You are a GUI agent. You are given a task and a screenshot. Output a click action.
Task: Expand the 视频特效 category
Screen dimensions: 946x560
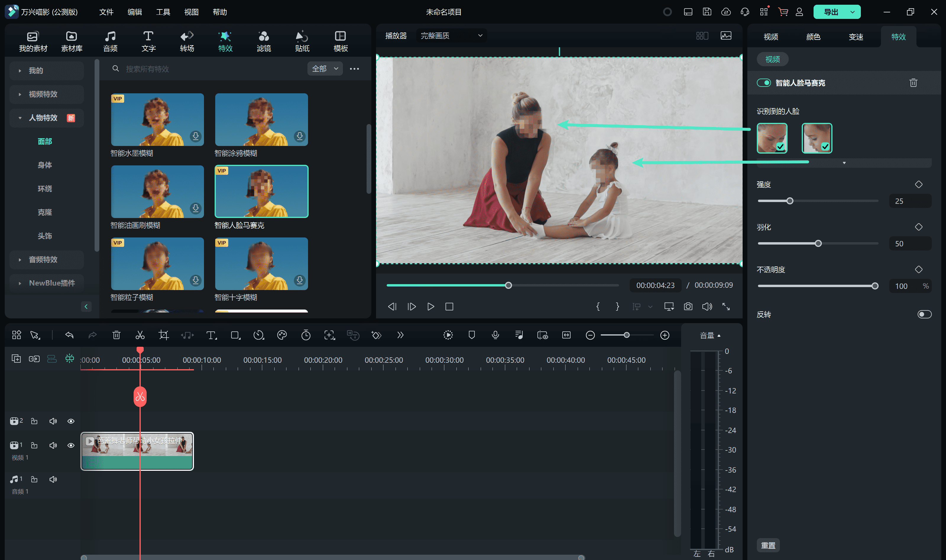[x=43, y=94]
